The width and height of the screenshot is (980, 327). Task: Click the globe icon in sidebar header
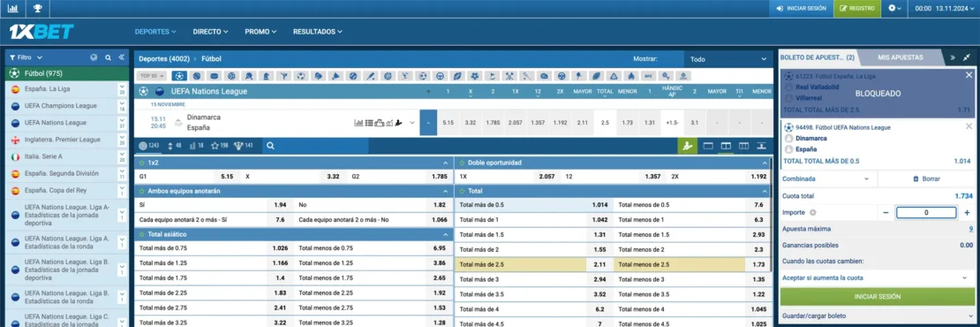tap(94, 57)
